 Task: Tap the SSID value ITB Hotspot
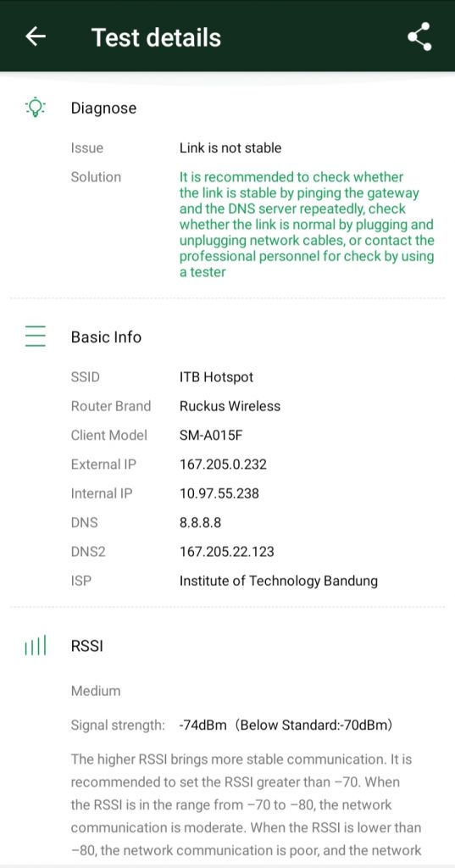(x=216, y=377)
